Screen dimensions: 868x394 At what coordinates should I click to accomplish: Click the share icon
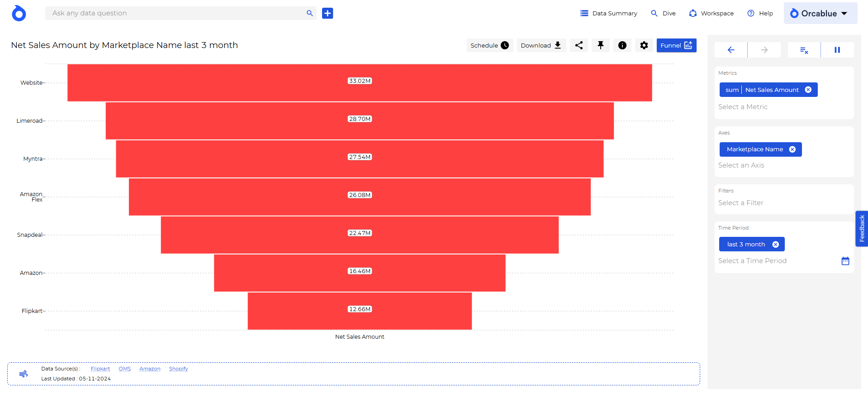coord(579,45)
